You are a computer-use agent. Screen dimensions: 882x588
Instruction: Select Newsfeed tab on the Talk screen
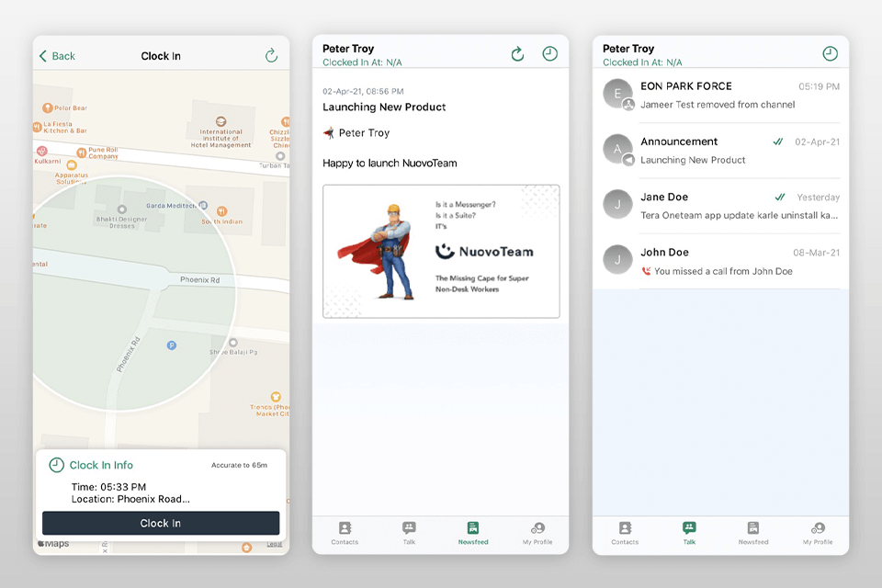(752, 532)
